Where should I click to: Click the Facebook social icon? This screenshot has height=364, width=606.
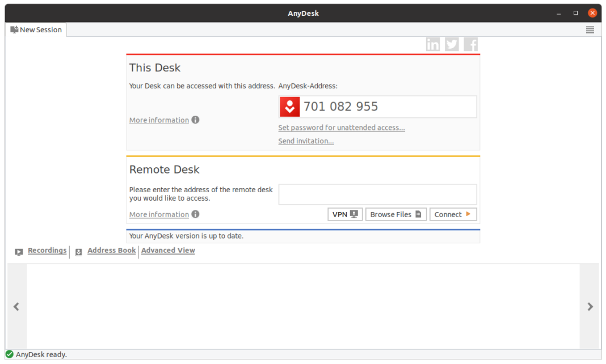tap(470, 44)
